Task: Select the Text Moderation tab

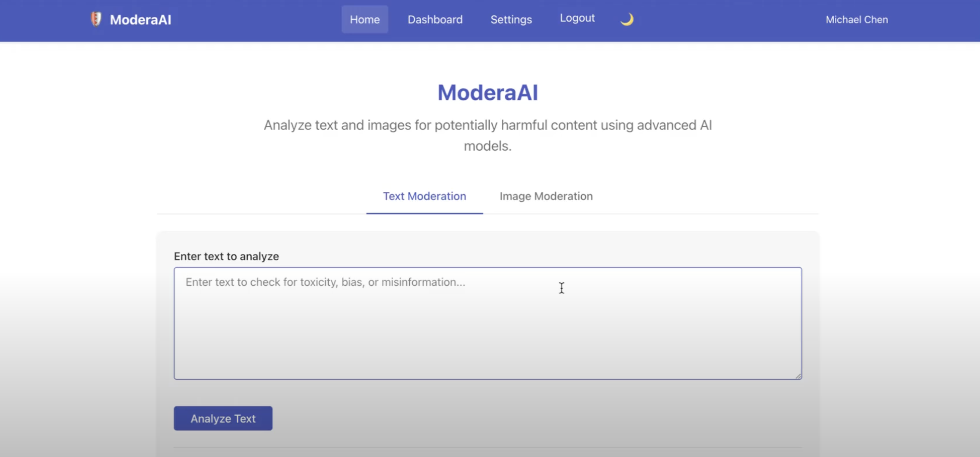Action: click(x=425, y=196)
